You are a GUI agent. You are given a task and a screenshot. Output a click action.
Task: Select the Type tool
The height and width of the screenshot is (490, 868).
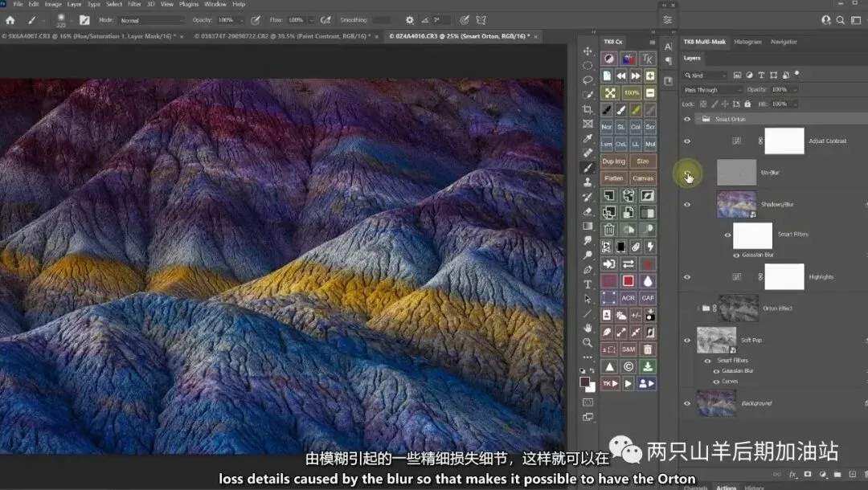[x=588, y=284]
